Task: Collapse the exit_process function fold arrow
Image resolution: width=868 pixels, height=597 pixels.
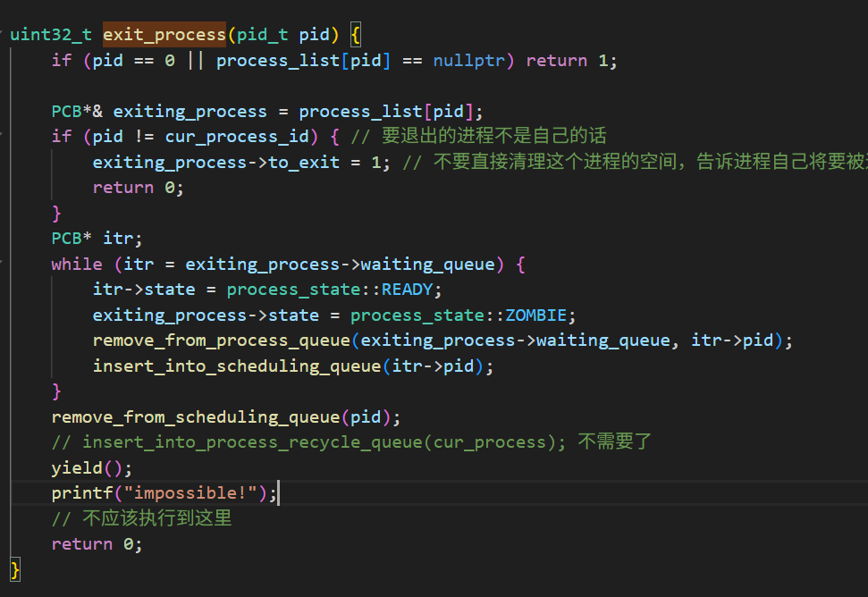Action: tap(2, 36)
